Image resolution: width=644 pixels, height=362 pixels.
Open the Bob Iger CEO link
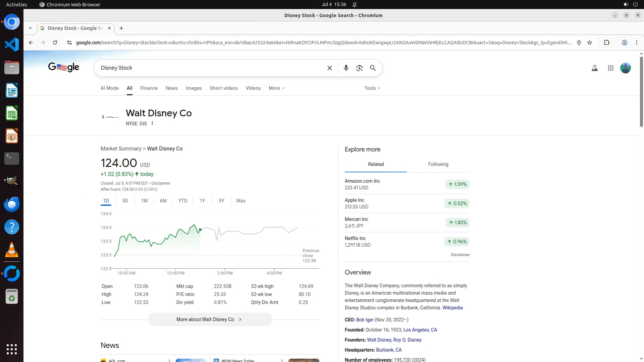[365, 320]
